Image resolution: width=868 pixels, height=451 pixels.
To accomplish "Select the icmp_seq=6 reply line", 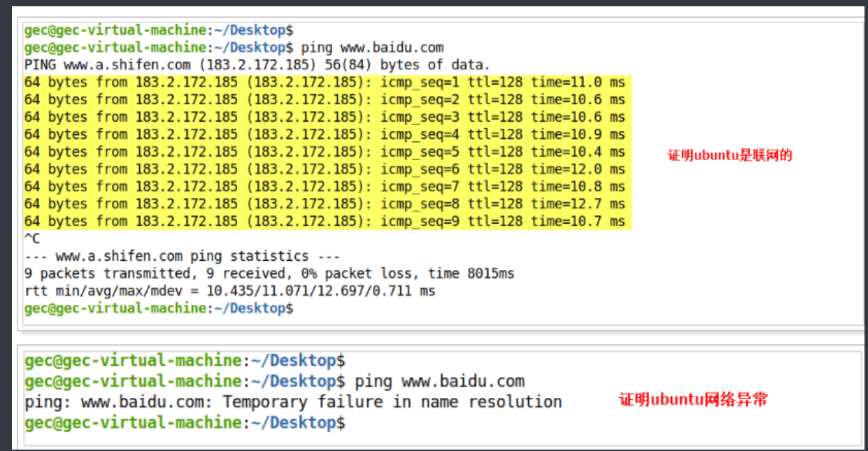I will pos(325,169).
